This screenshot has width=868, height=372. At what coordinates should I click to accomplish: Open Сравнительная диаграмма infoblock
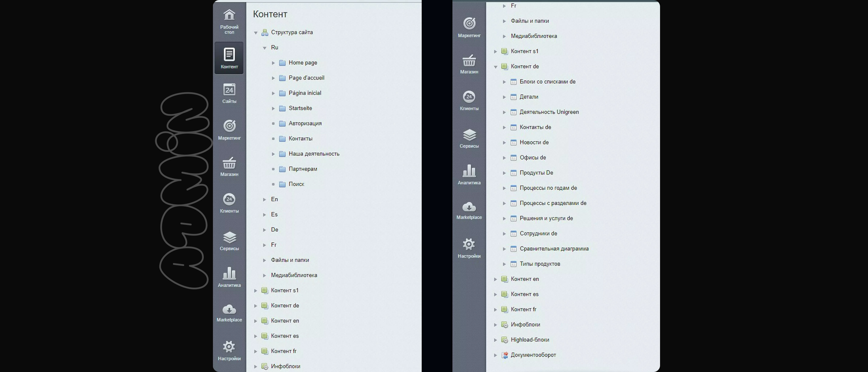pos(554,249)
